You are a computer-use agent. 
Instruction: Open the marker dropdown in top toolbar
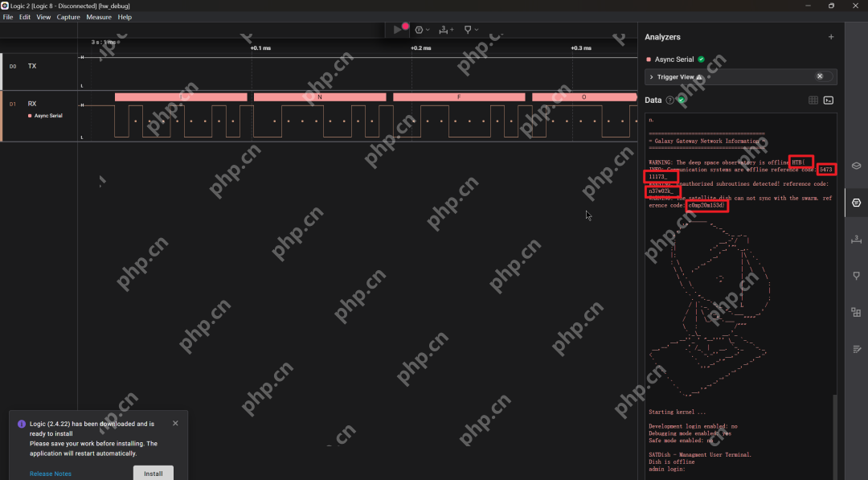(x=470, y=30)
